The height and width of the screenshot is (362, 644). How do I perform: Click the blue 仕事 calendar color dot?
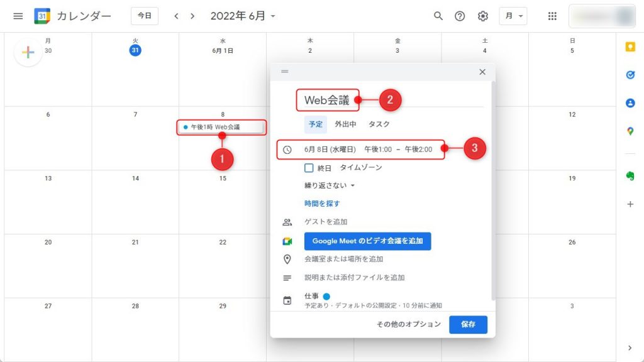click(x=326, y=297)
